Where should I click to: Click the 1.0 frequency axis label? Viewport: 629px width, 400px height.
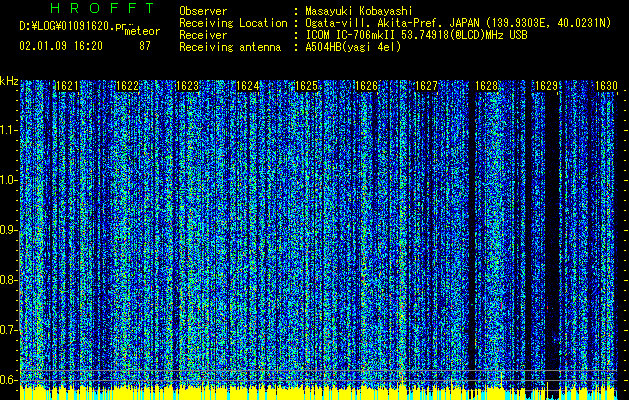[8, 180]
